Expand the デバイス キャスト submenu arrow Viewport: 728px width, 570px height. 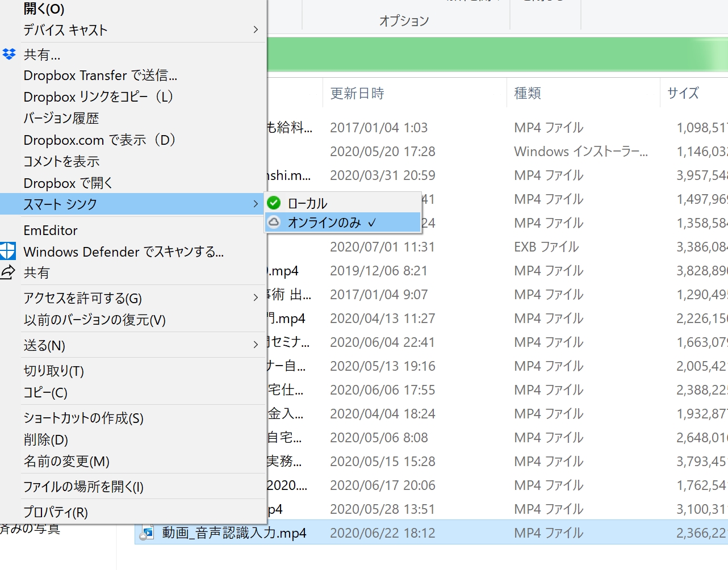(x=256, y=30)
